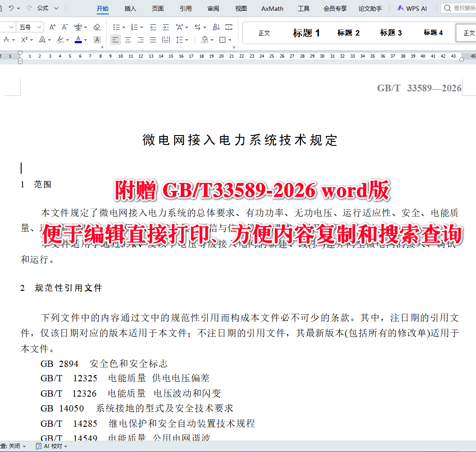This screenshot has height=452, width=476.
Task: Switch to the 引用 ribbon tab
Action: 185,9
